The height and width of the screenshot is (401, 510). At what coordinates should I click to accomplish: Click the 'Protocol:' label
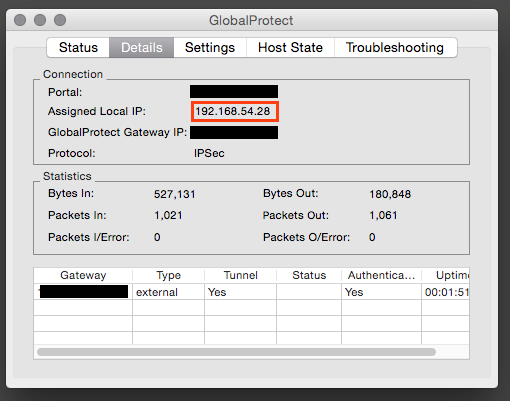tap(72, 153)
